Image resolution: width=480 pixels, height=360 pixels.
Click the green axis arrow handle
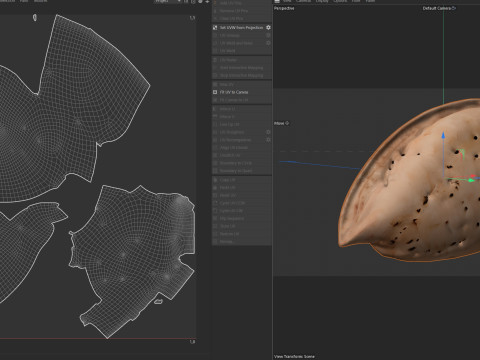[471, 180]
